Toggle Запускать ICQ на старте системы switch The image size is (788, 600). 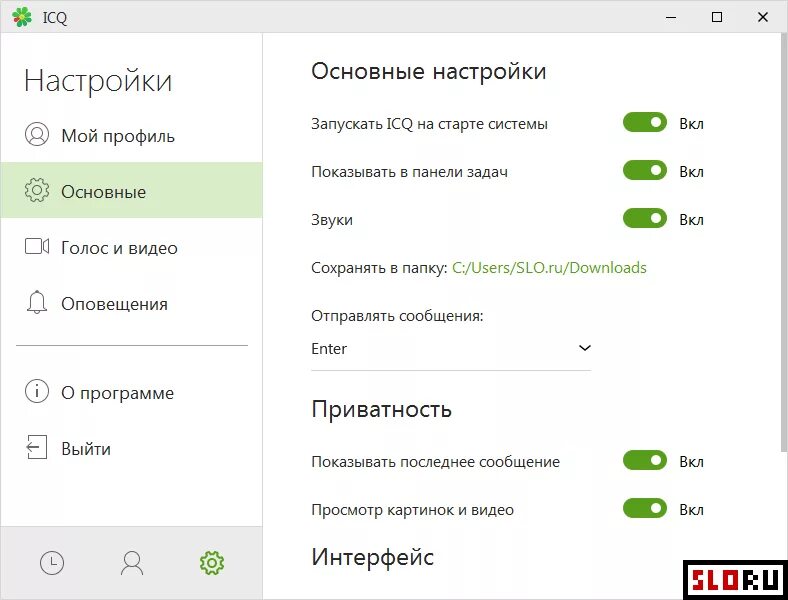tap(645, 123)
